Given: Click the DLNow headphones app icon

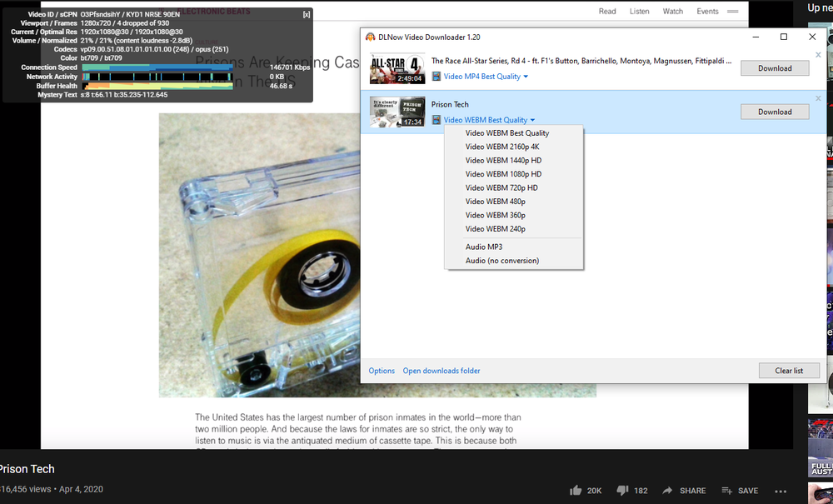Looking at the screenshot, I should [x=371, y=37].
